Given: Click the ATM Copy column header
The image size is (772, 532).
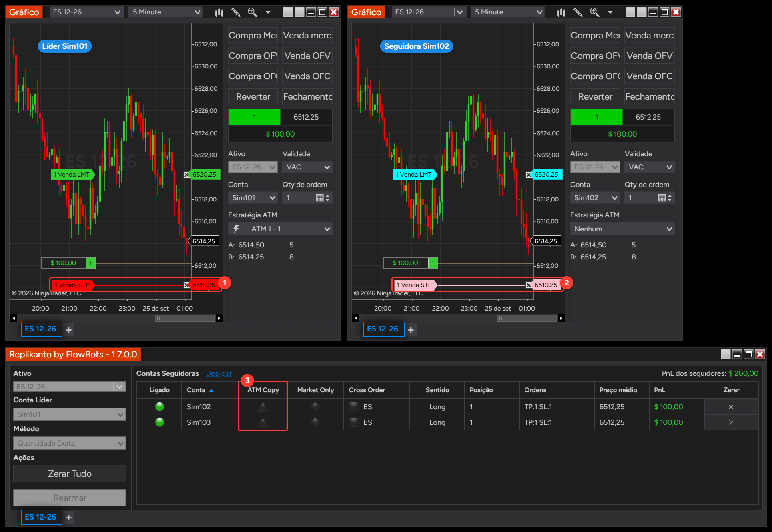Looking at the screenshot, I should [x=263, y=390].
